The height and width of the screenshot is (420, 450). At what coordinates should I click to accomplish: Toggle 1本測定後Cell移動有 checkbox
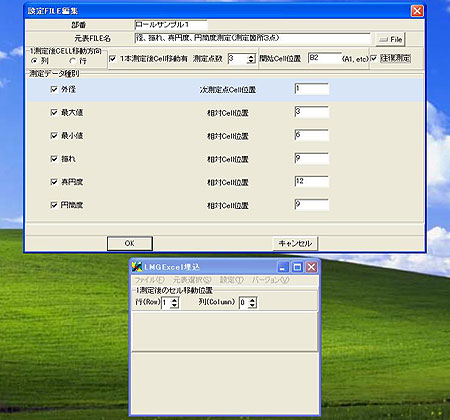pos(113,59)
